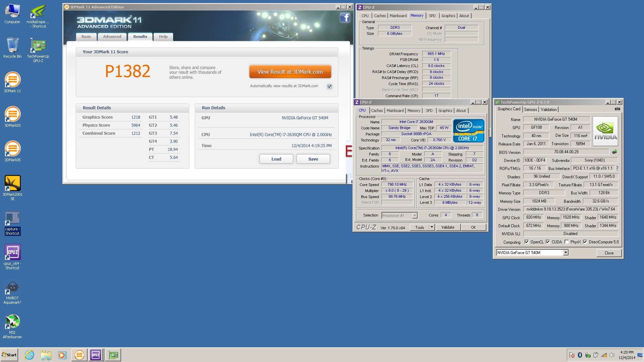
Task: Open the nvidiaInspector shortcut on desktop
Action: tap(38, 16)
